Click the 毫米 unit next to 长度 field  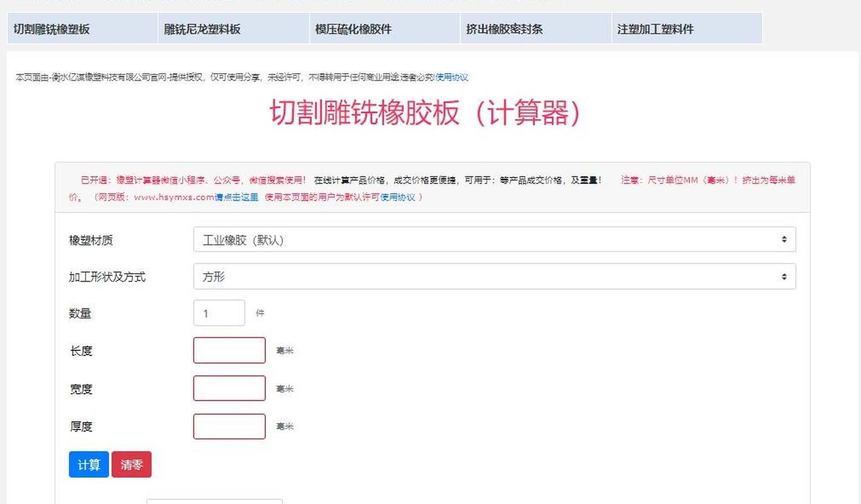[285, 351]
